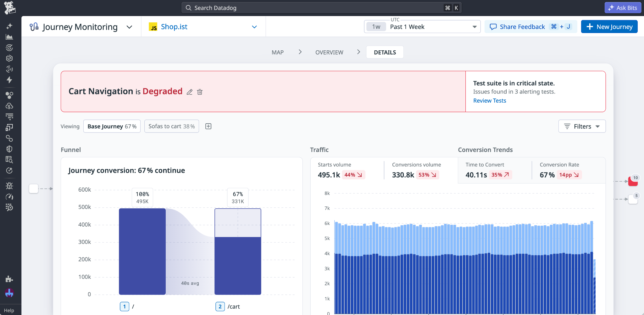Click the trash icon next to Degraded
The height and width of the screenshot is (315, 644).
tap(200, 92)
